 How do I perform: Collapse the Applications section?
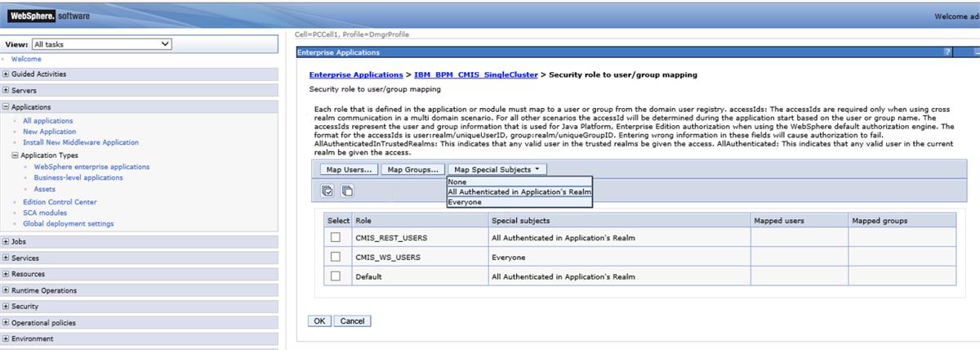pyautogui.click(x=7, y=107)
